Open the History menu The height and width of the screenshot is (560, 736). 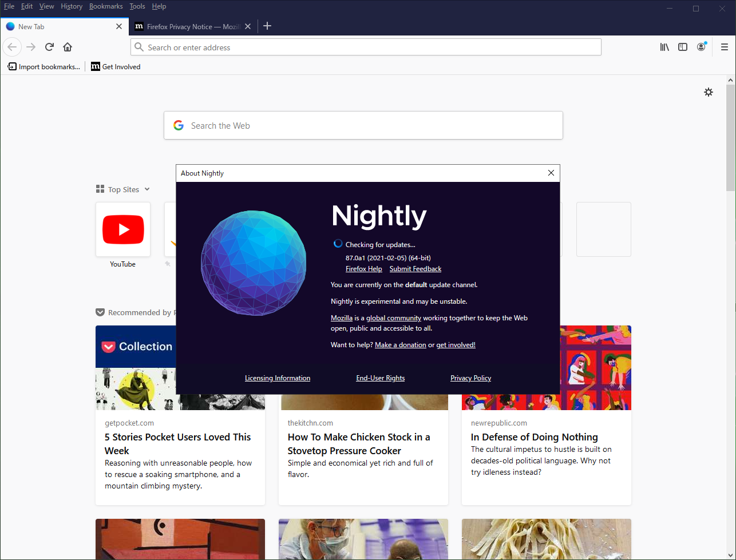[72, 6]
